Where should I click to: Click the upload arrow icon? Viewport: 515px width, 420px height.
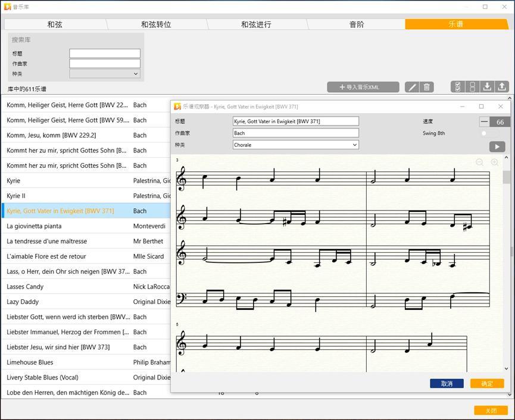click(x=502, y=87)
